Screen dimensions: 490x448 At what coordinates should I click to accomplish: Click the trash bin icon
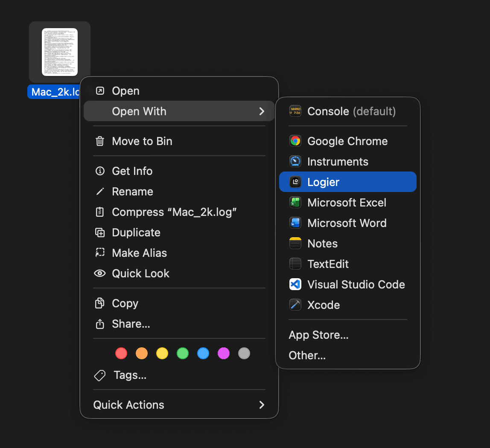click(100, 141)
